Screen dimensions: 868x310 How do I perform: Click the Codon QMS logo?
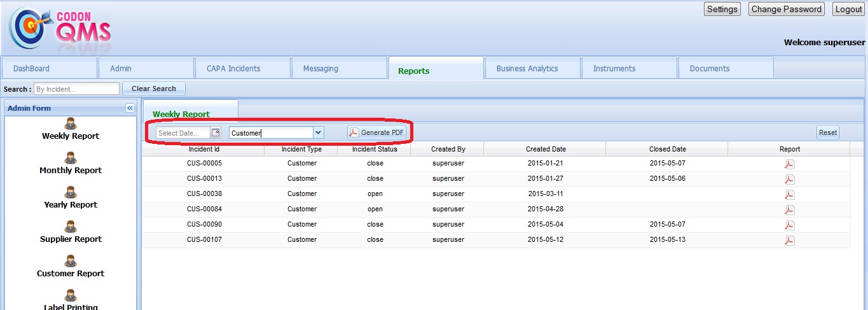click(x=60, y=30)
